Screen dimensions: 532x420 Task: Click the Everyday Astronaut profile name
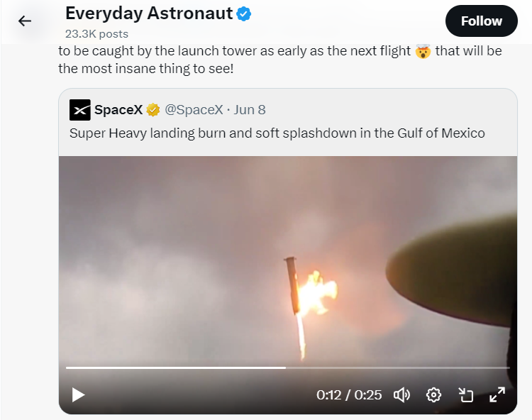(149, 13)
